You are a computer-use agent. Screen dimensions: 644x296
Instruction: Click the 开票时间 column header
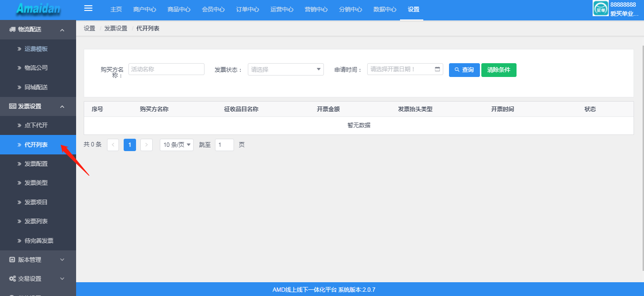tap(502, 109)
